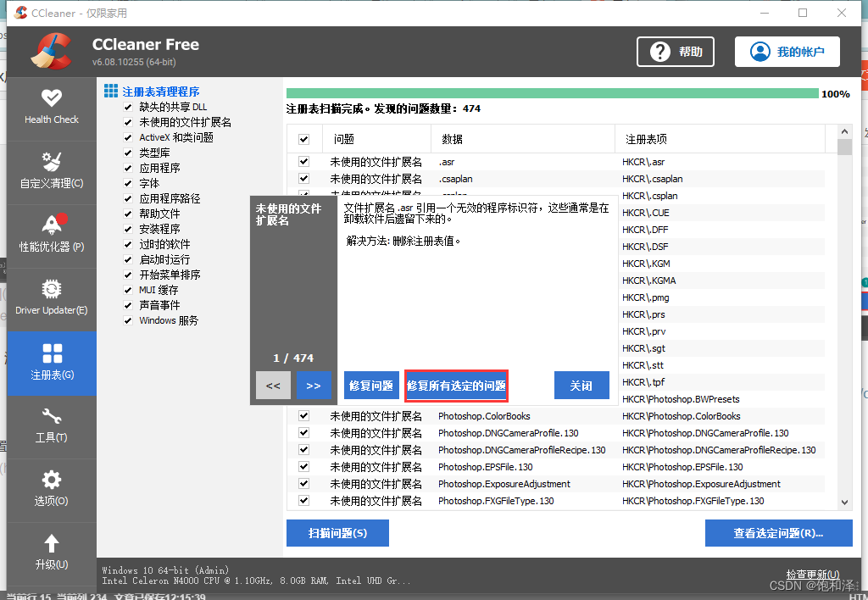Screen dimensions: 868x600
Task: Click 扫描问题(S) button
Action: 337,533
